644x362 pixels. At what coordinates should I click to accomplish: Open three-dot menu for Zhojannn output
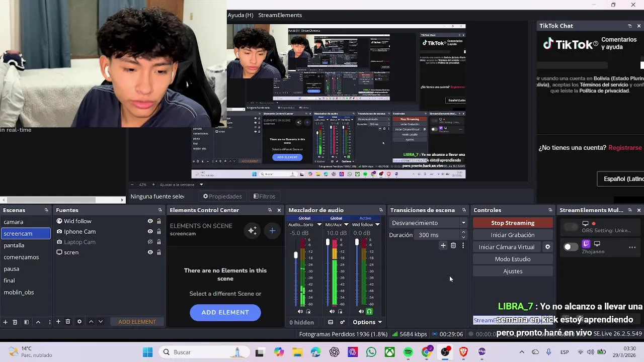point(632,247)
